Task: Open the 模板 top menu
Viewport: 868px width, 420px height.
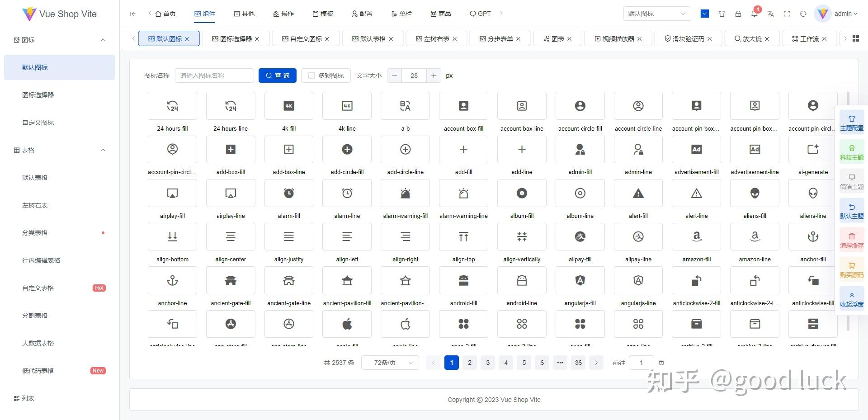Action: click(323, 14)
